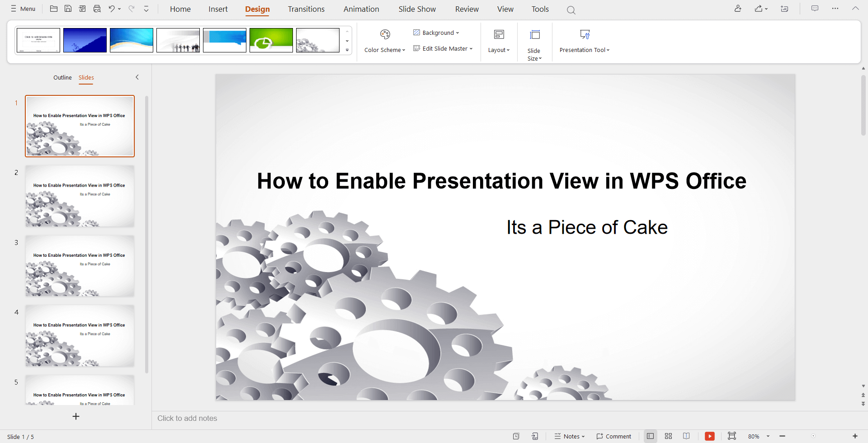Toggle Reading view in status bar
The width and height of the screenshot is (868, 443).
[x=686, y=436]
